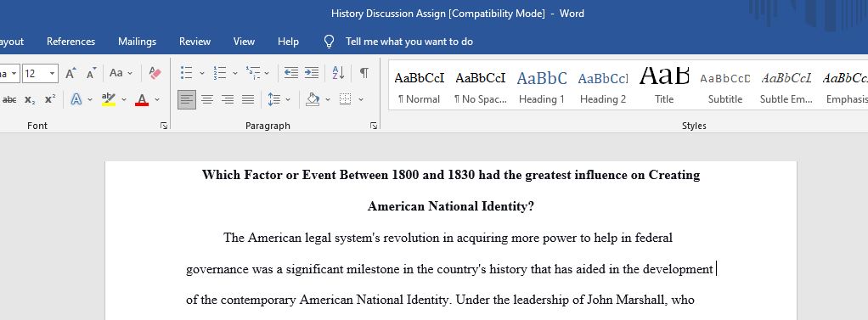Click Tell me what you want to do
The image size is (868, 320).
409,42
